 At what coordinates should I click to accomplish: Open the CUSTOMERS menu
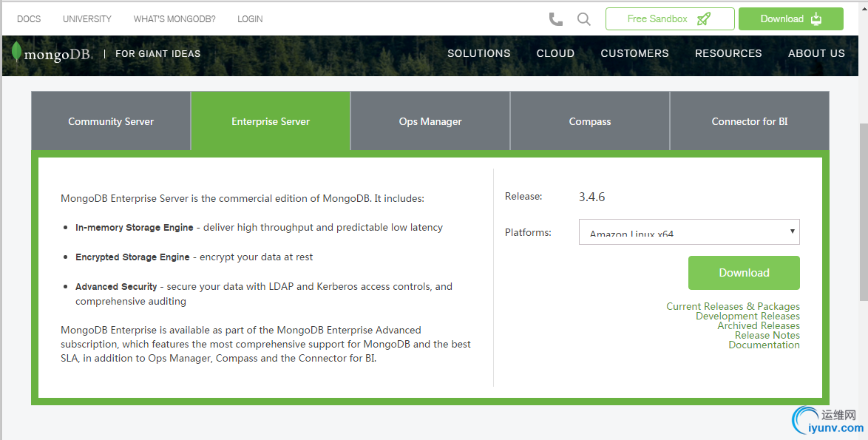[x=635, y=53]
